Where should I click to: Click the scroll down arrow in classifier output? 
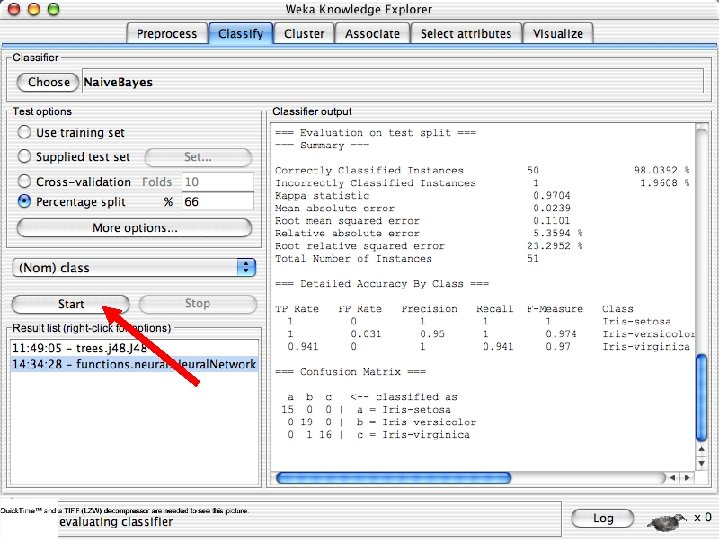[x=702, y=463]
